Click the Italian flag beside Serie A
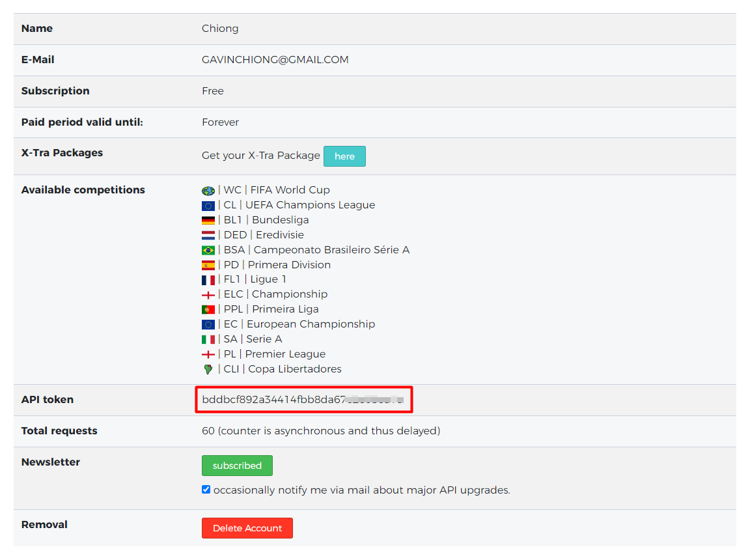The width and height of the screenshot is (748, 560). [208, 340]
